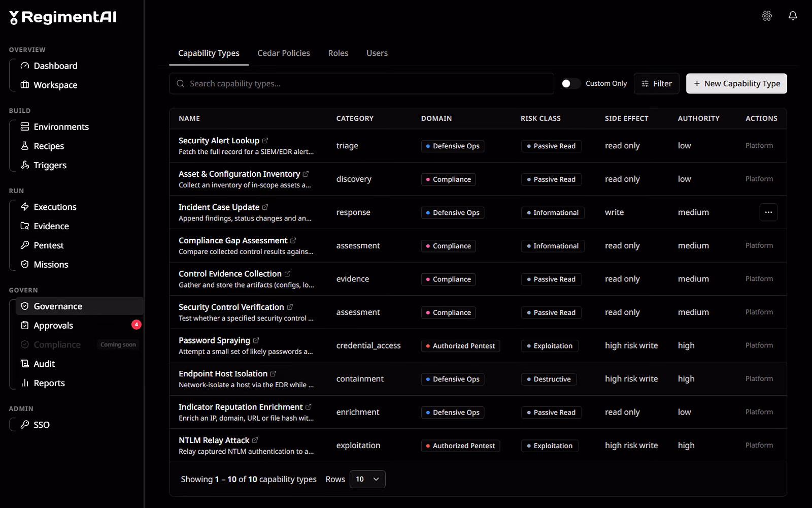Image resolution: width=812 pixels, height=508 pixels.
Task: Open the Rows per page dropdown
Action: [x=367, y=479]
